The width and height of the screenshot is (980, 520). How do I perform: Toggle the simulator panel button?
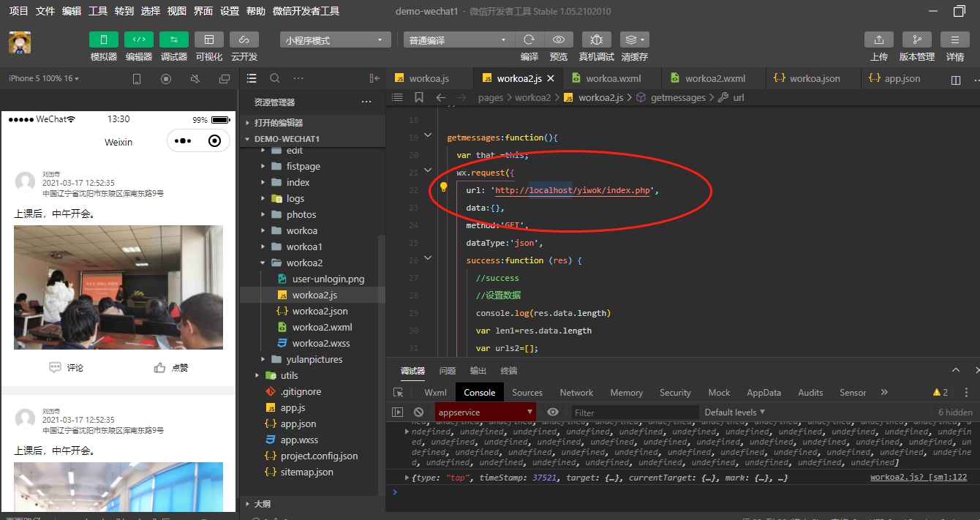104,39
